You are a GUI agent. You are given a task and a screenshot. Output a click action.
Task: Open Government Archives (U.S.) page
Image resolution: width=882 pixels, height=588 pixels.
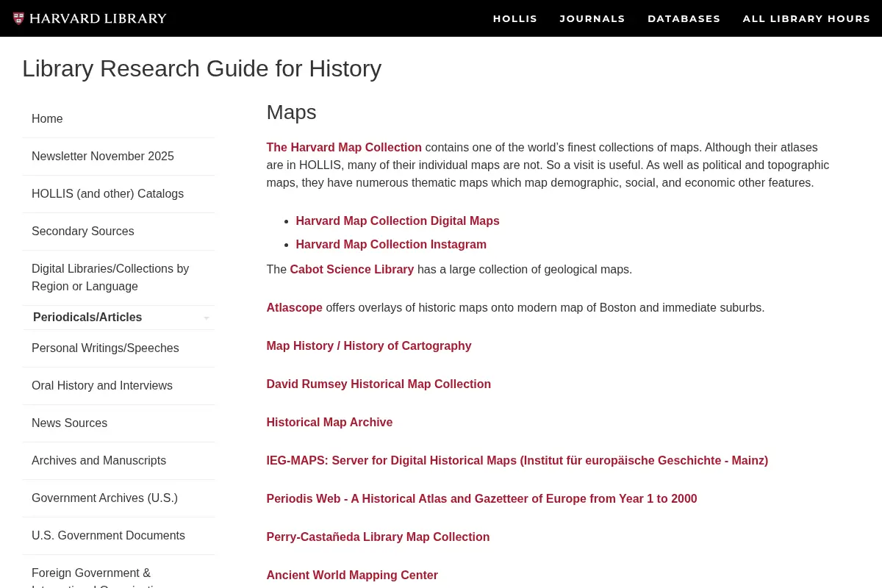(118, 498)
